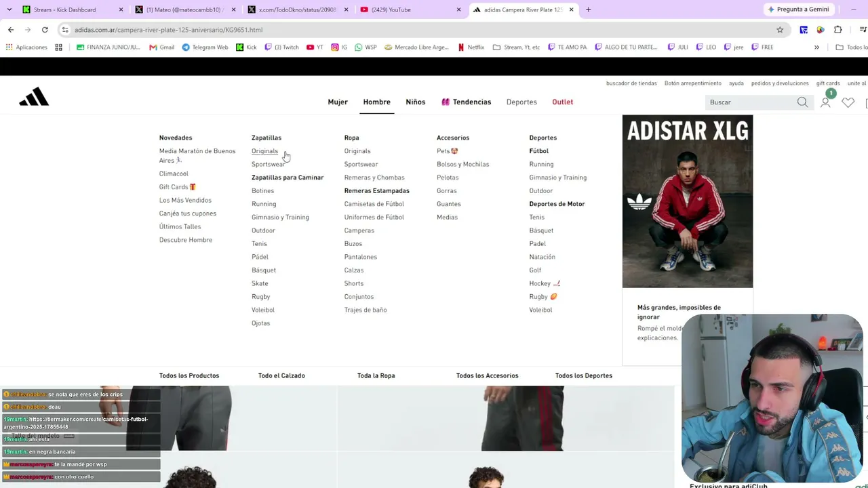Open a new browser tab
The width and height of the screenshot is (868, 488).
(x=588, y=9)
